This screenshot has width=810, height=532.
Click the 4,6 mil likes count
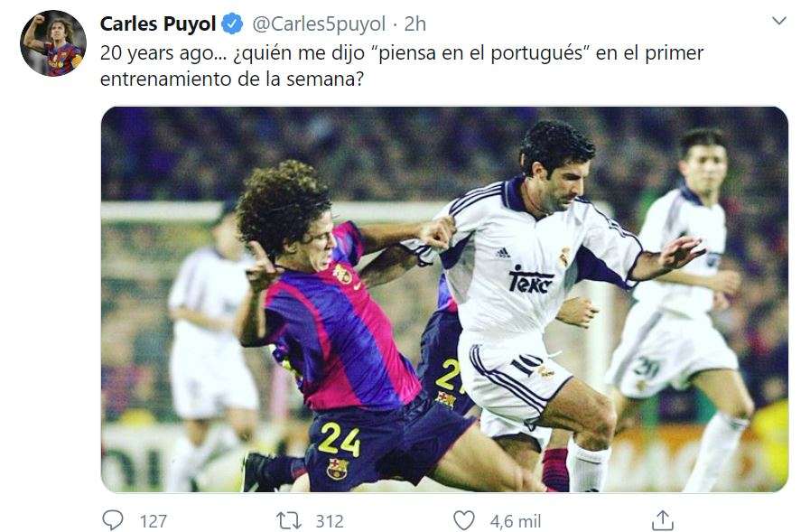515,521
